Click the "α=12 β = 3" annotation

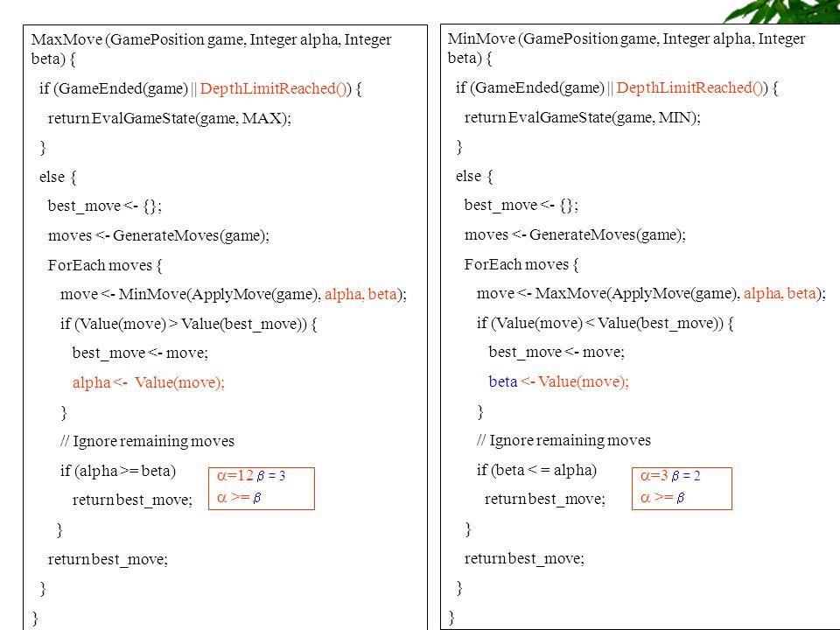point(251,476)
